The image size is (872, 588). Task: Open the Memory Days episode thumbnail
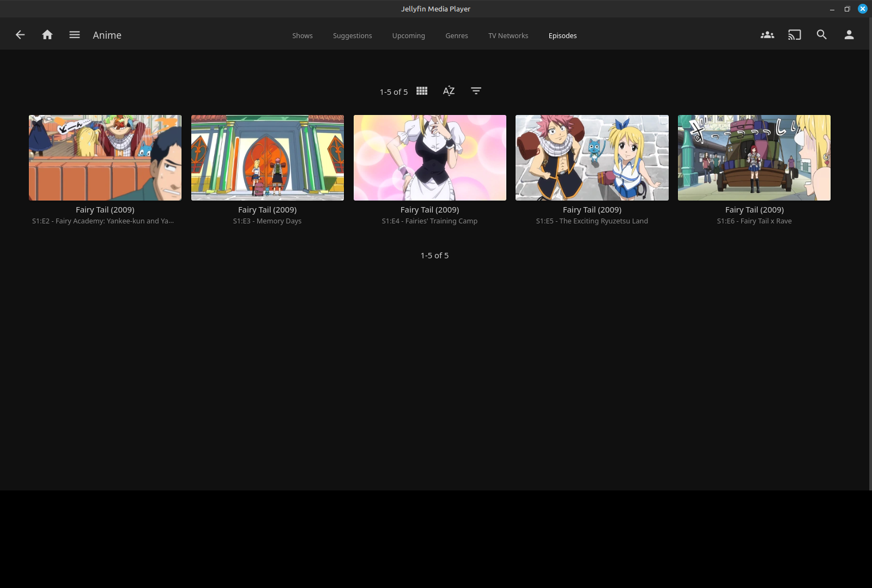268,157
